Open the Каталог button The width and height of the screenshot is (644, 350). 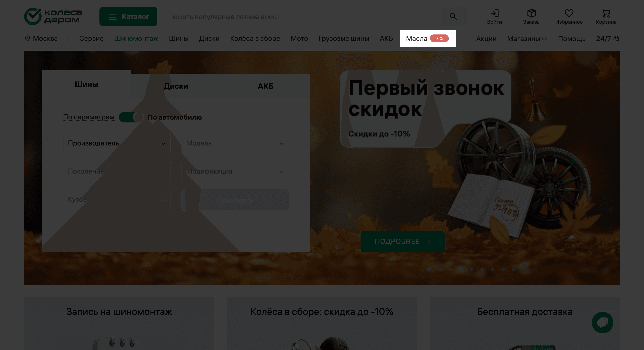[128, 16]
